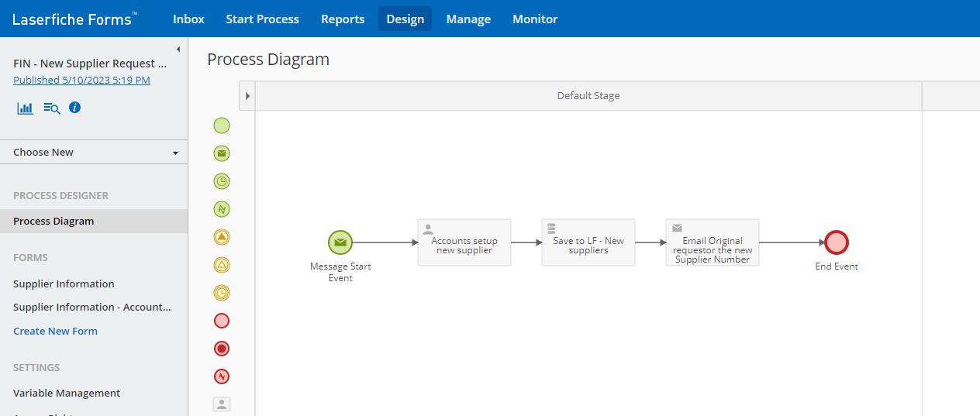Viewport: 980px width, 416px height.
Task: Click the process statistics bar chart icon
Action: click(x=25, y=108)
